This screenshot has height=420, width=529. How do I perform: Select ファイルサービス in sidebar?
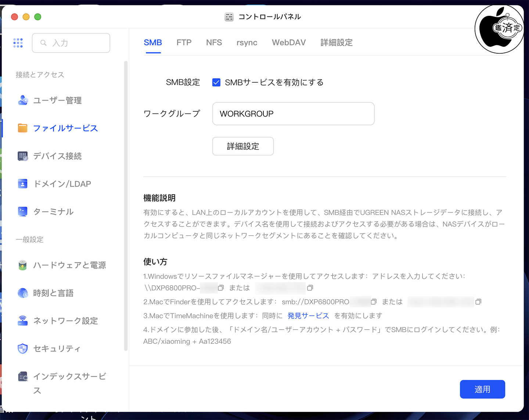65,128
